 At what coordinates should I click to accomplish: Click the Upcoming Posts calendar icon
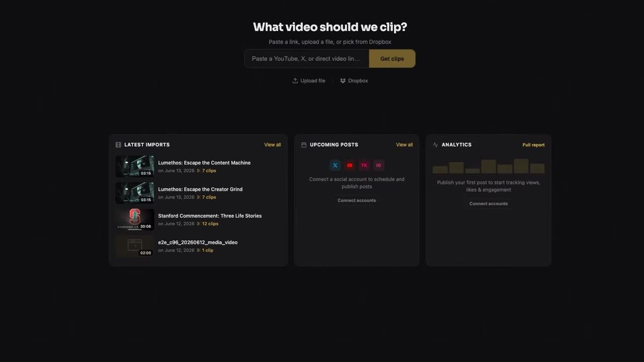[x=304, y=145]
